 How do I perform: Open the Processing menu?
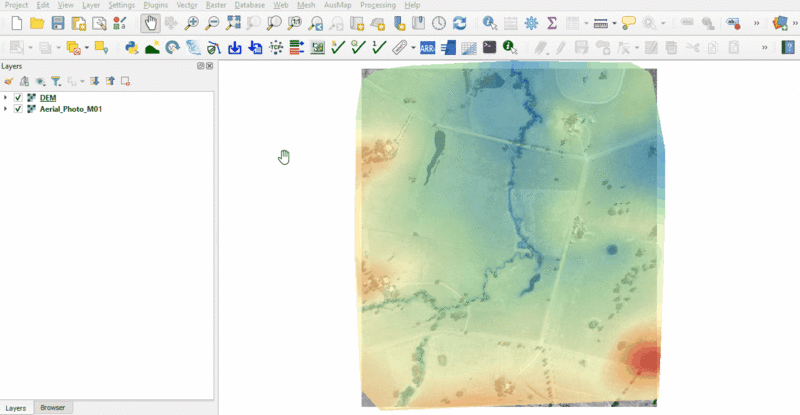tap(378, 5)
